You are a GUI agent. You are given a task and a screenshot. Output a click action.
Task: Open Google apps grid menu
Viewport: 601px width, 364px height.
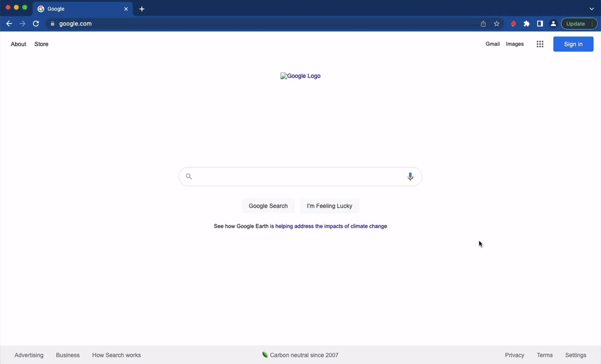[x=540, y=44]
